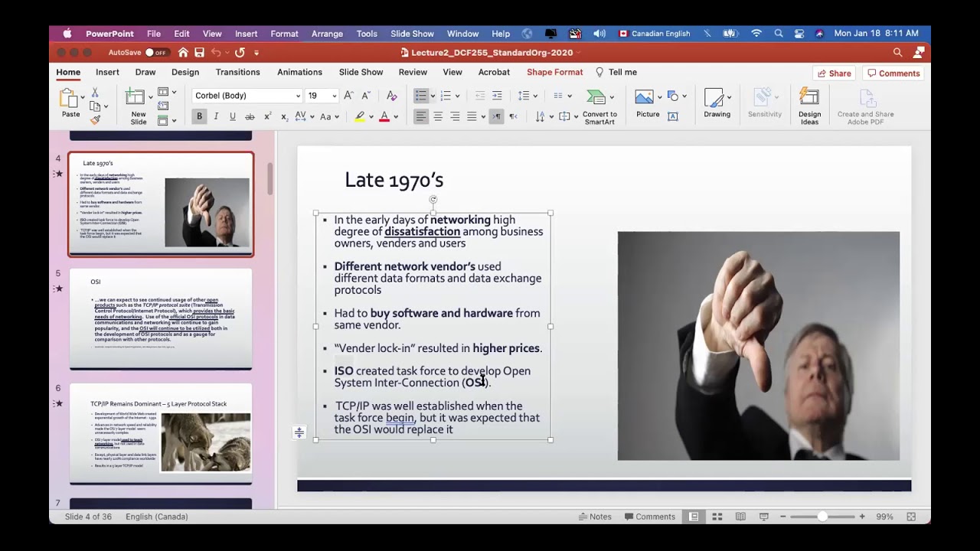Toggle Underline formatting
This screenshot has height=551, width=980.
click(x=233, y=116)
